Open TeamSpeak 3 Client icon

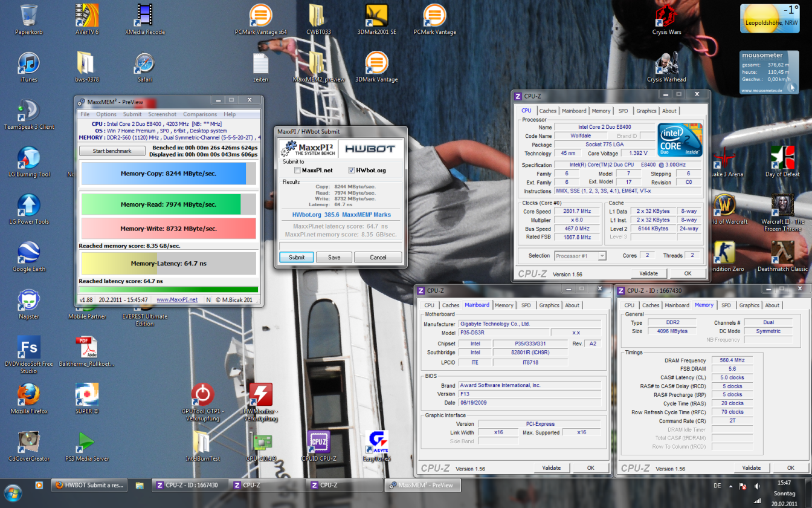pyautogui.click(x=28, y=114)
